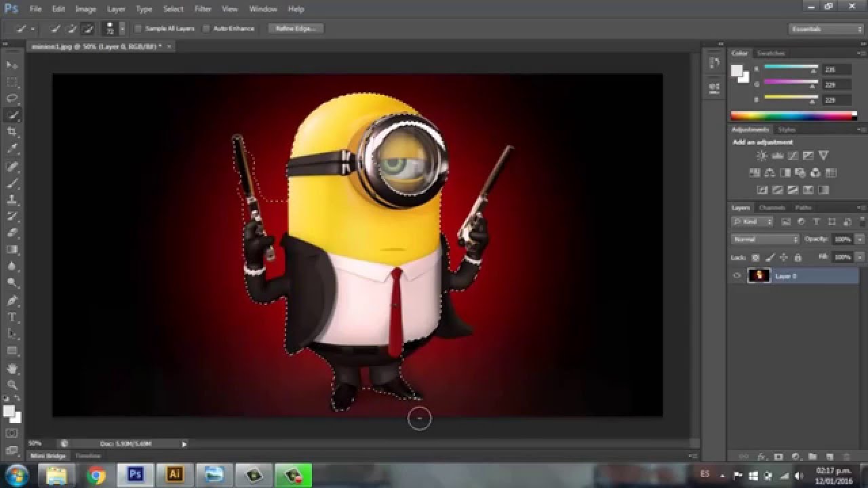868x488 pixels.
Task: Select the Crop tool
Action: 12,132
